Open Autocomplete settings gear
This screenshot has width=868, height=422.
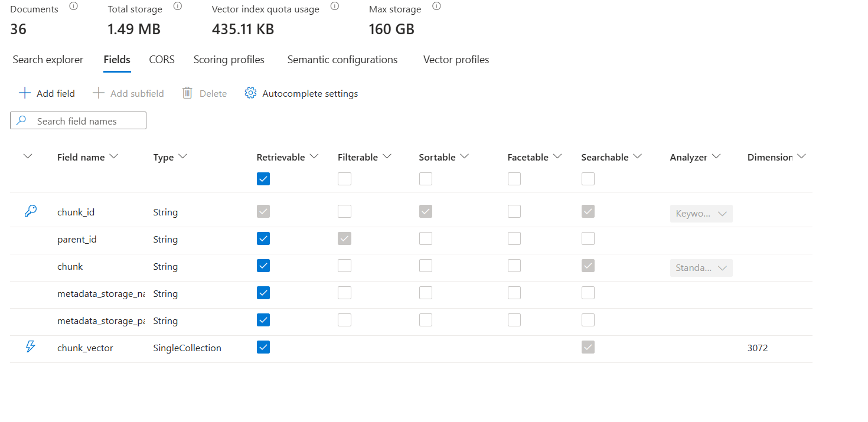(x=250, y=93)
